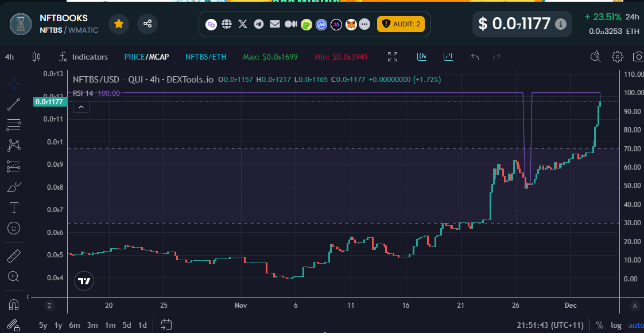Expand more links ellipsis button

(x=364, y=25)
